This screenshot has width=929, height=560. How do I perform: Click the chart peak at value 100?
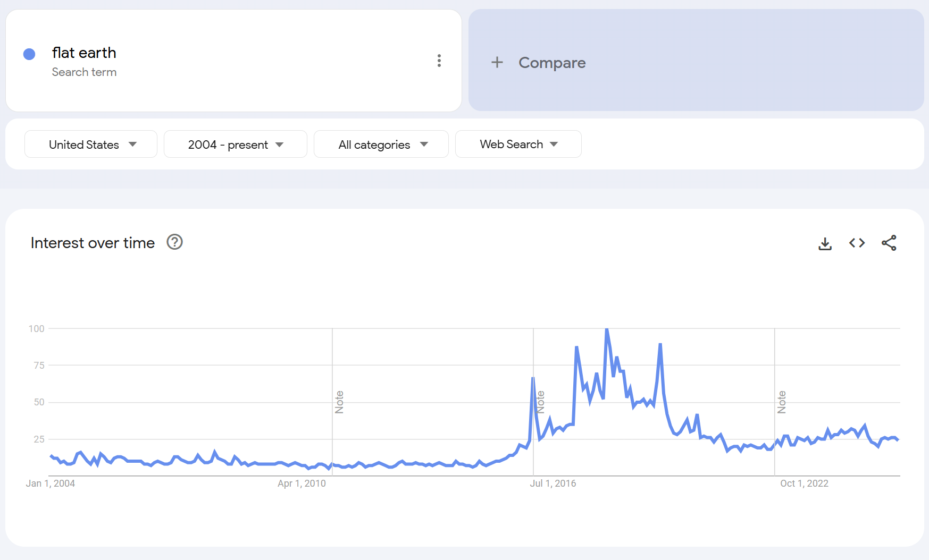coord(606,330)
